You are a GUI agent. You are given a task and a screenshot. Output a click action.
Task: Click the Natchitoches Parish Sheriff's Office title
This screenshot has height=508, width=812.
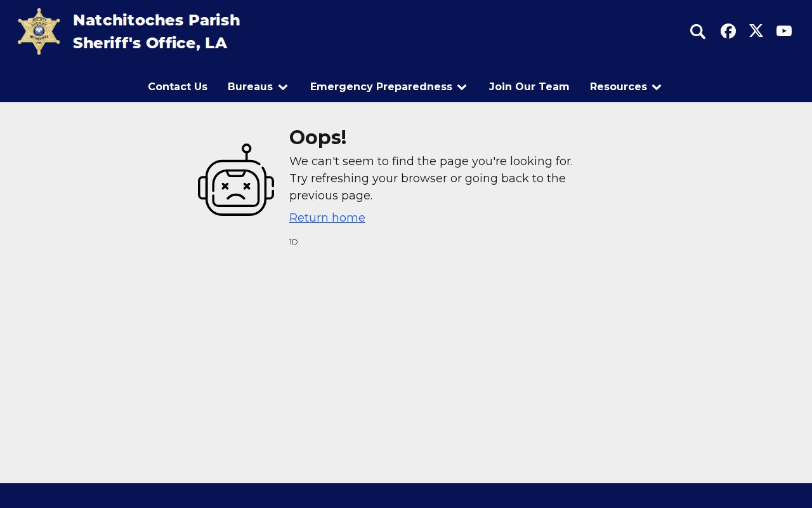click(x=156, y=32)
